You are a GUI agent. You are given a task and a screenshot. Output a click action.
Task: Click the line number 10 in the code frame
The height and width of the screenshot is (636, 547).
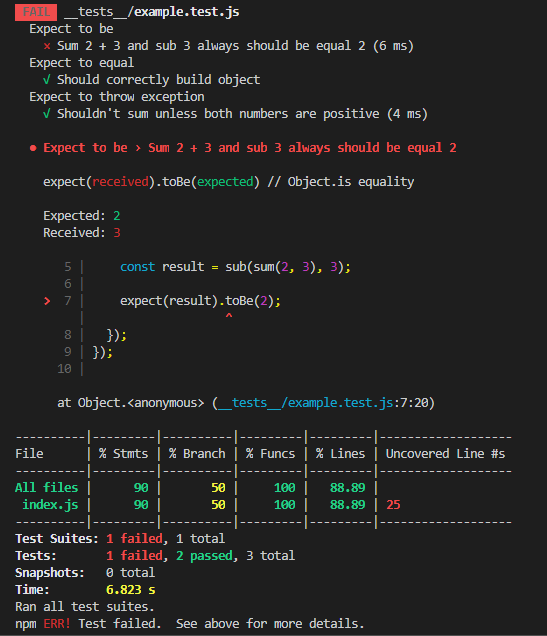[x=64, y=369]
